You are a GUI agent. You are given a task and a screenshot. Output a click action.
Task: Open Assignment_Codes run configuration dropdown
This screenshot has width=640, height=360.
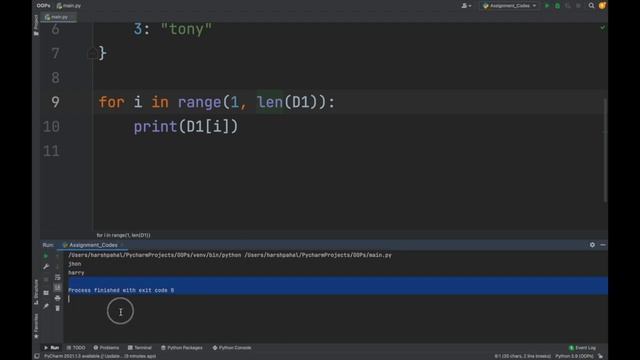509,6
